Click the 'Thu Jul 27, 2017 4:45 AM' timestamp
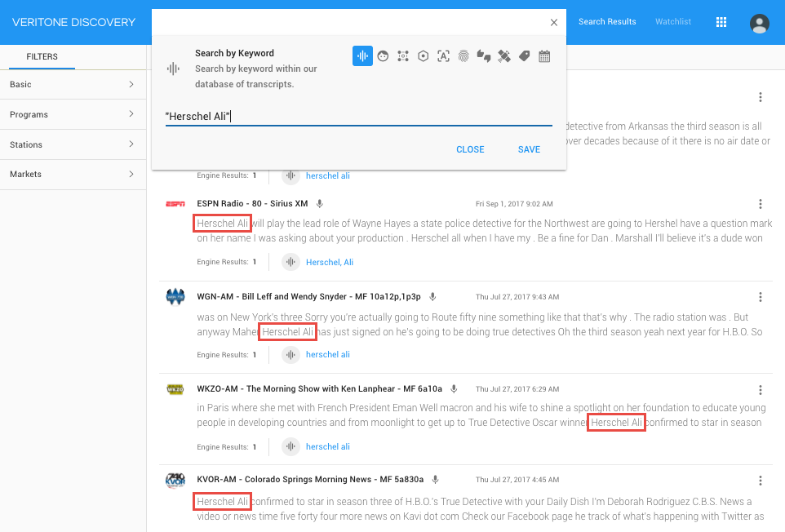 517,480
